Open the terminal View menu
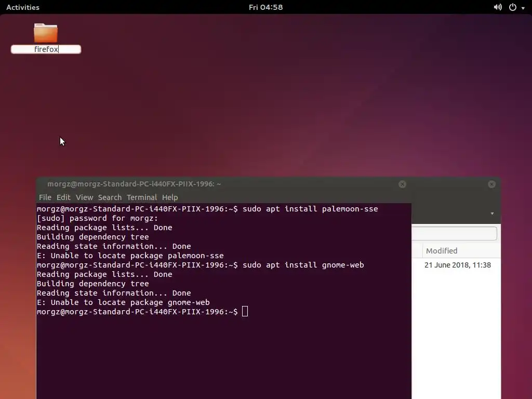The image size is (532, 399). click(x=84, y=197)
